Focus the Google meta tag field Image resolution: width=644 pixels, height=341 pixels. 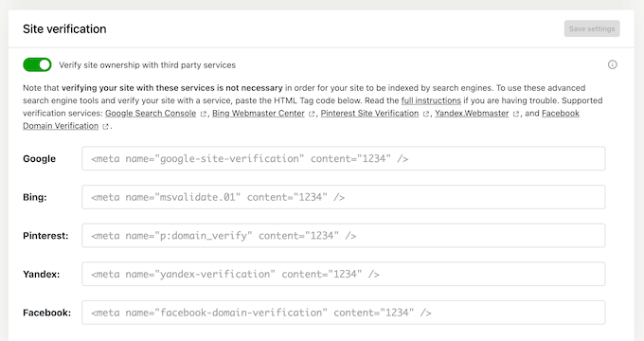coord(344,158)
